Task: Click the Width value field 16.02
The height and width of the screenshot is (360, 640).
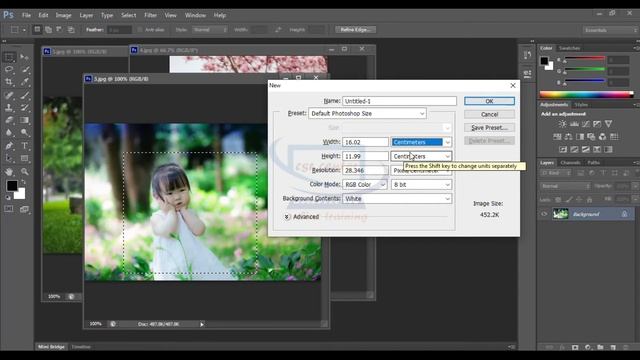Action: coord(365,142)
